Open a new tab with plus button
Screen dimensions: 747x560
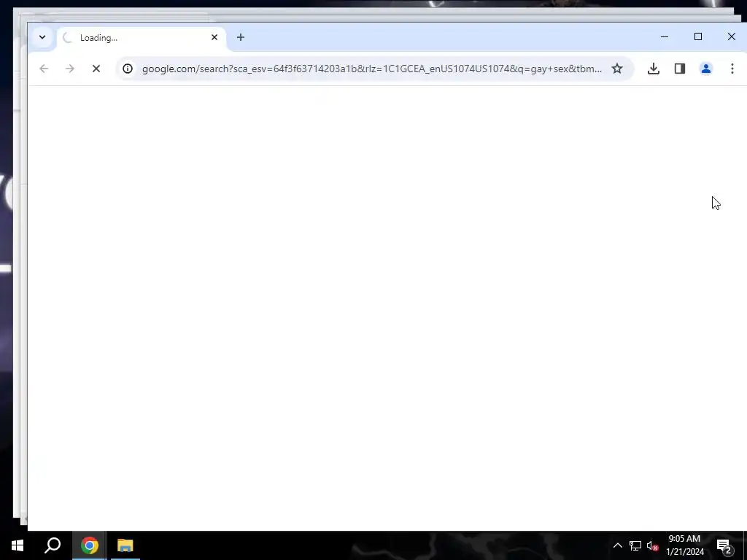pyautogui.click(x=241, y=37)
